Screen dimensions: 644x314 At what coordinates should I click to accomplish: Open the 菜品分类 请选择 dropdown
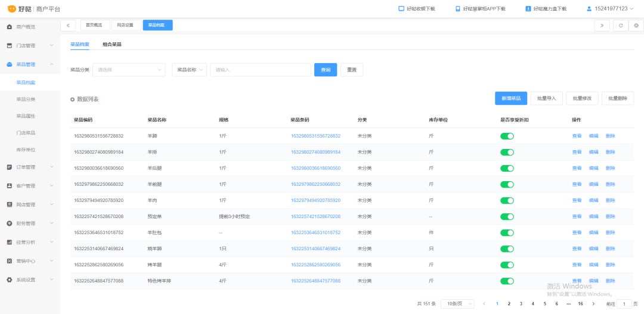pos(129,70)
